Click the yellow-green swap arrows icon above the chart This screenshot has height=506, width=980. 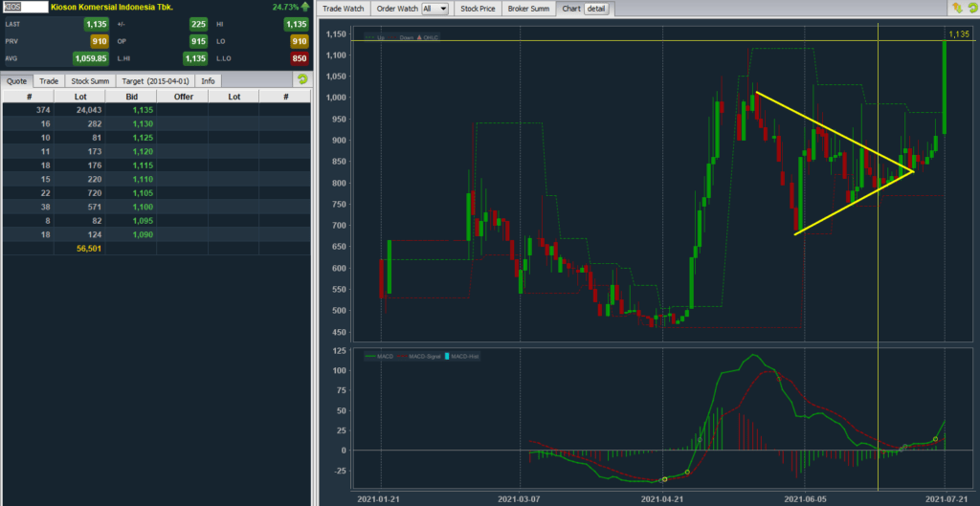pos(957,8)
